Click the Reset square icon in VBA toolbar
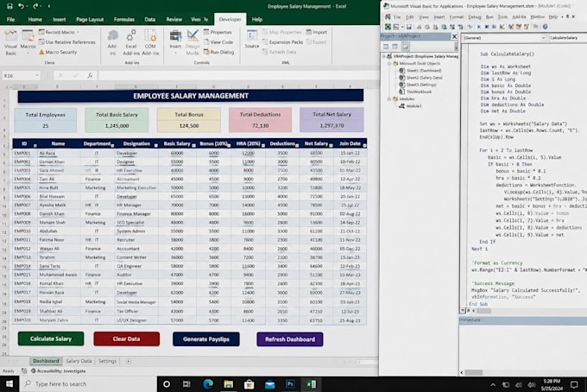This screenshot has height=392, width=587. tap(494, 27)
